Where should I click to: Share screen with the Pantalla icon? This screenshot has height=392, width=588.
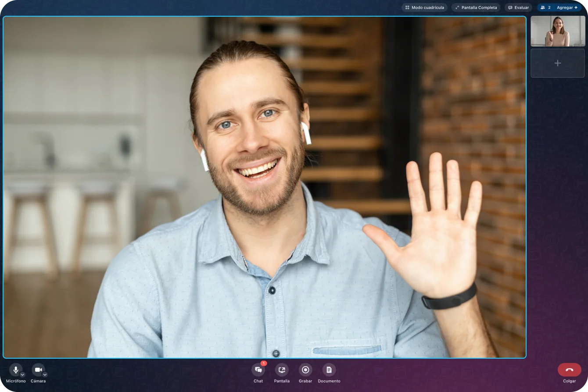pyautogui.click(x=282, y=370)
